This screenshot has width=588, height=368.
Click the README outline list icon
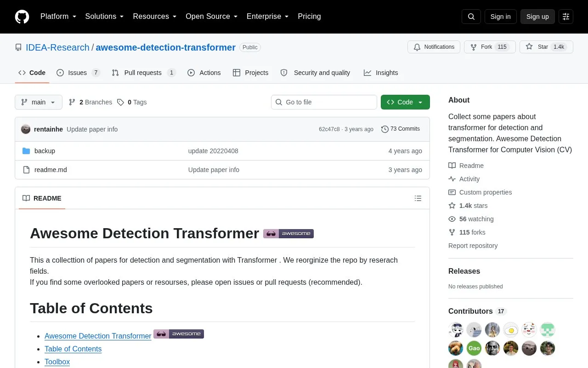(x=418, y=198)
